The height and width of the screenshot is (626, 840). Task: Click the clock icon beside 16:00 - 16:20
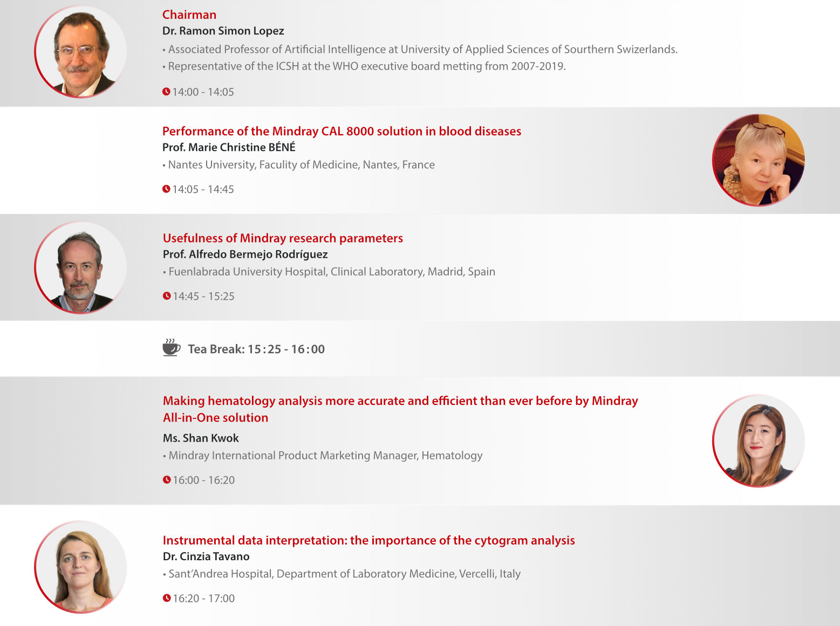click(167, 480)
